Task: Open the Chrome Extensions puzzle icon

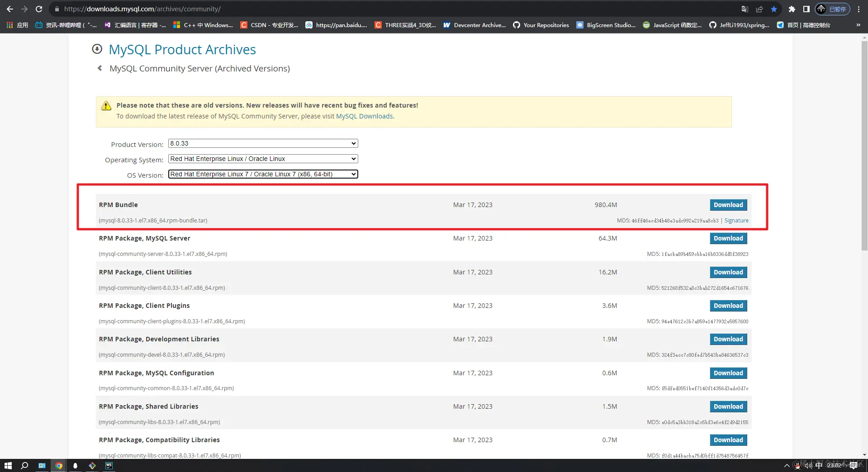Action: [792, 9]
